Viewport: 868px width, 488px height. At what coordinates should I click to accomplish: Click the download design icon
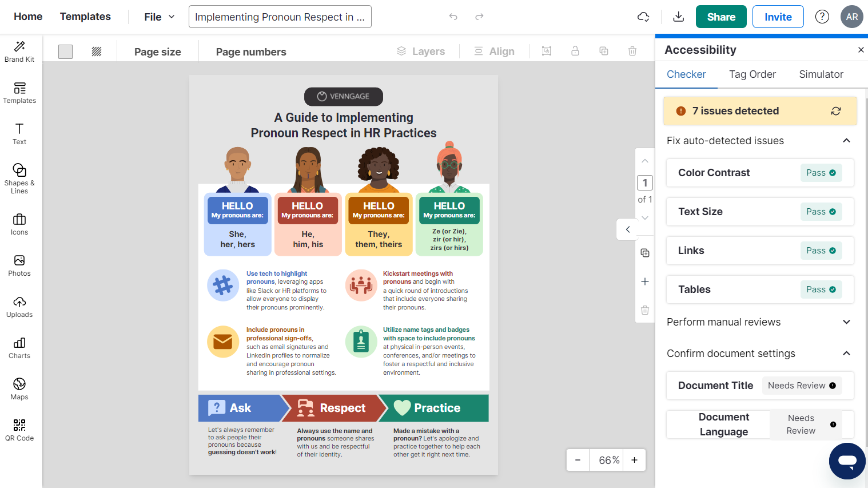(x=678, y=17)
